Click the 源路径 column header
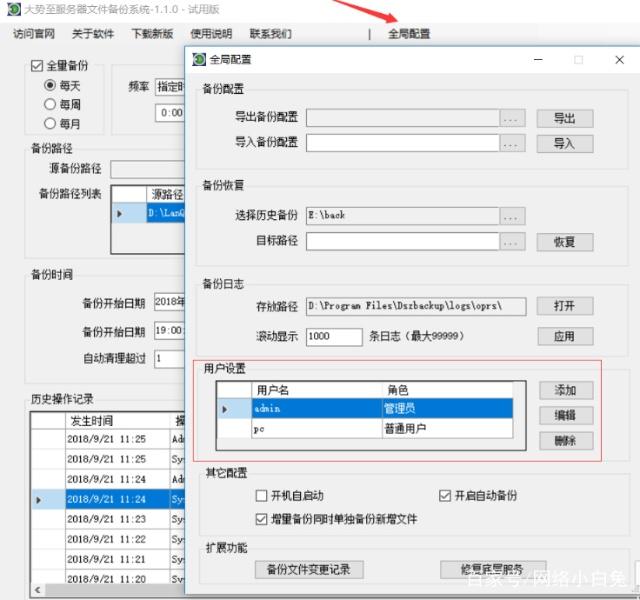The height and width of the screenshot is (600, 640). click(x=166, y=195)
